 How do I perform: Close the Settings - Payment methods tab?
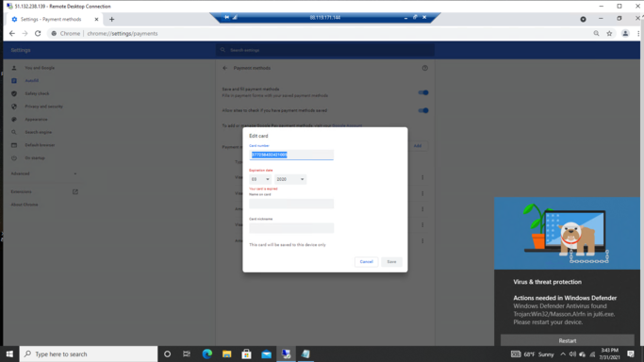point(96,19)
